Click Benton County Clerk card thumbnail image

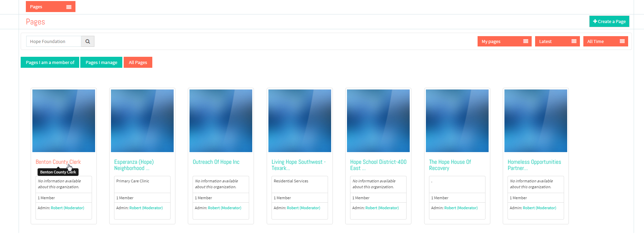(x=64, y=121)
